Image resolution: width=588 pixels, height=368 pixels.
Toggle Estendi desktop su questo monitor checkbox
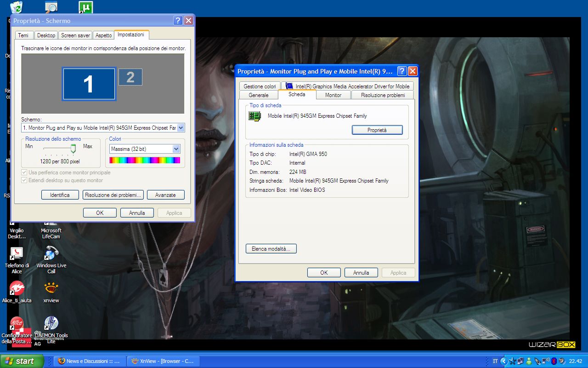click(x=25, y=180)
